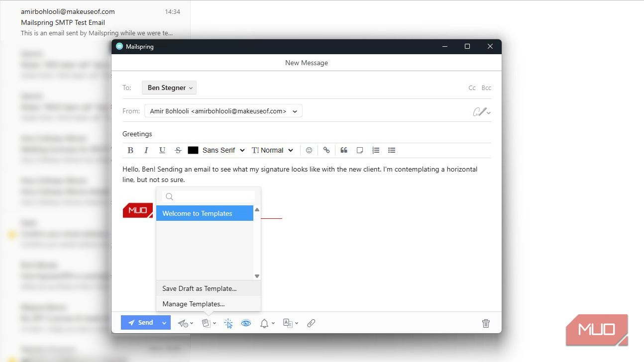Open the black text color swatch
The image size is (644, 362).
193,150
